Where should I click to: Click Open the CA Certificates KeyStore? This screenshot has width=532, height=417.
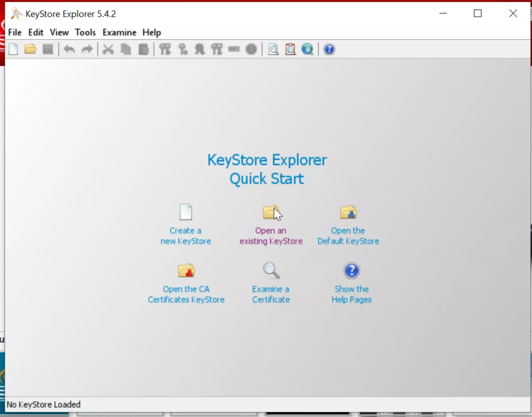(186, 283)
